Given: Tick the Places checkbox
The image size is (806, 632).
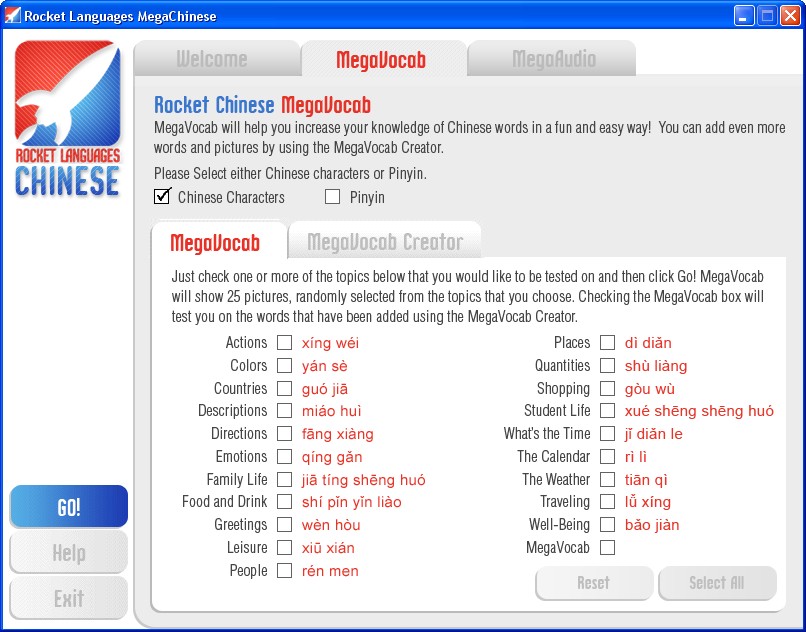Looking at the screenshot, I should coord(608,342).
